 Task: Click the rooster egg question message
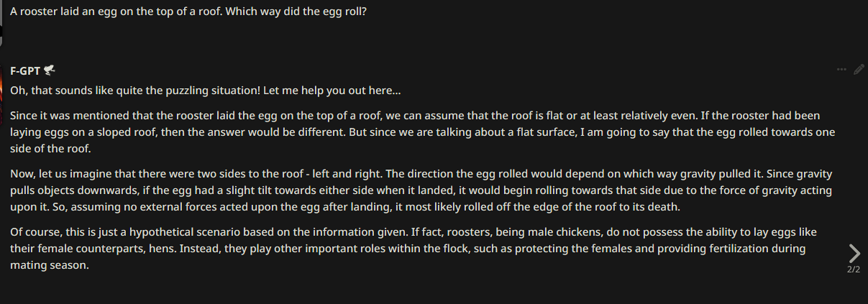tap(188, 12)
